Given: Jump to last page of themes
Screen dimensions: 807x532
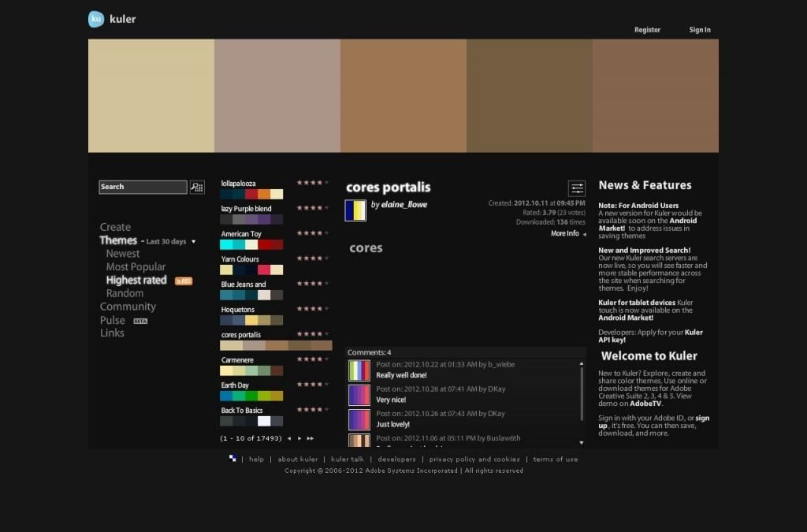Looking at the screenshot, I should click(x=311, y=438).
